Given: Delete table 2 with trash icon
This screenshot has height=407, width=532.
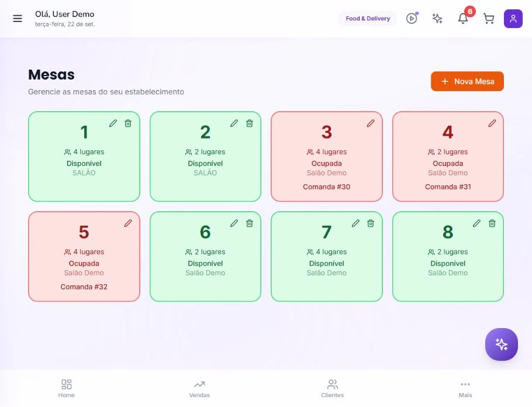Looking at the screenshot, I should point(250,123).
